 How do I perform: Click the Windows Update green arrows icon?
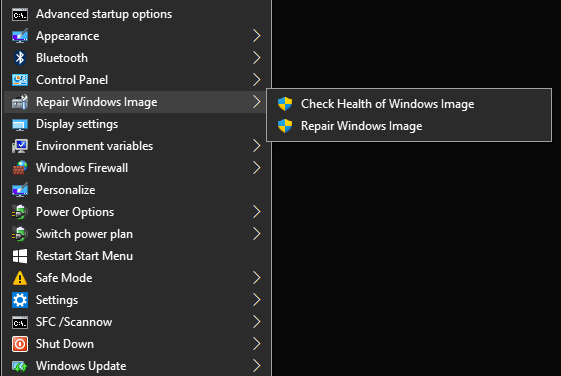(x=20, y=366)
